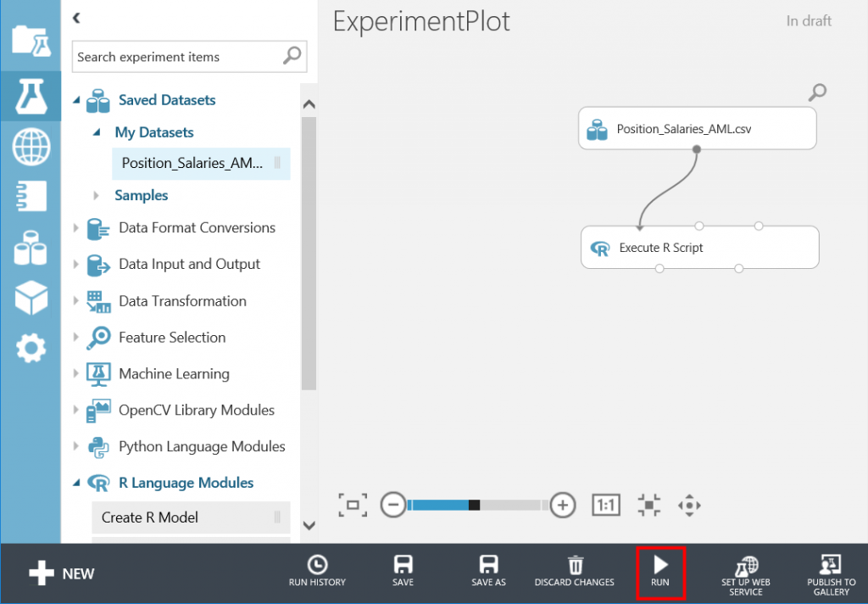Screen dimensions: 868x604
Task: Click Set Up Web Service
Action: [x=746, y=576]
